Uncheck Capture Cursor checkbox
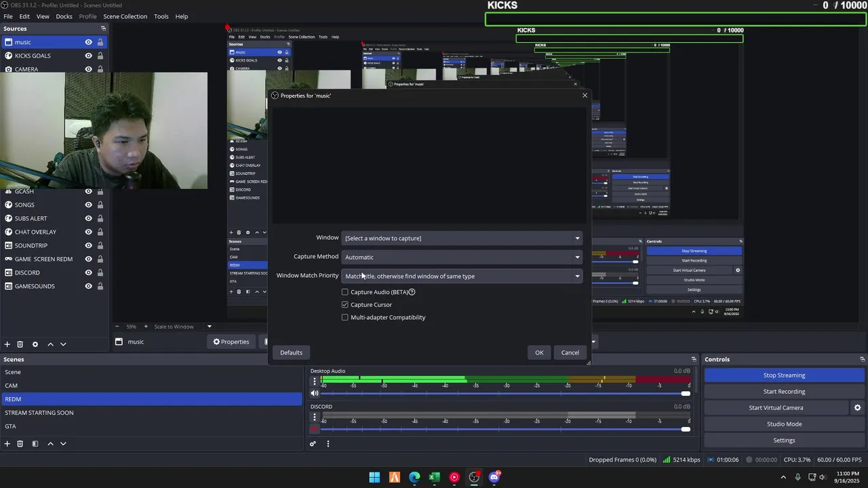 345,305
